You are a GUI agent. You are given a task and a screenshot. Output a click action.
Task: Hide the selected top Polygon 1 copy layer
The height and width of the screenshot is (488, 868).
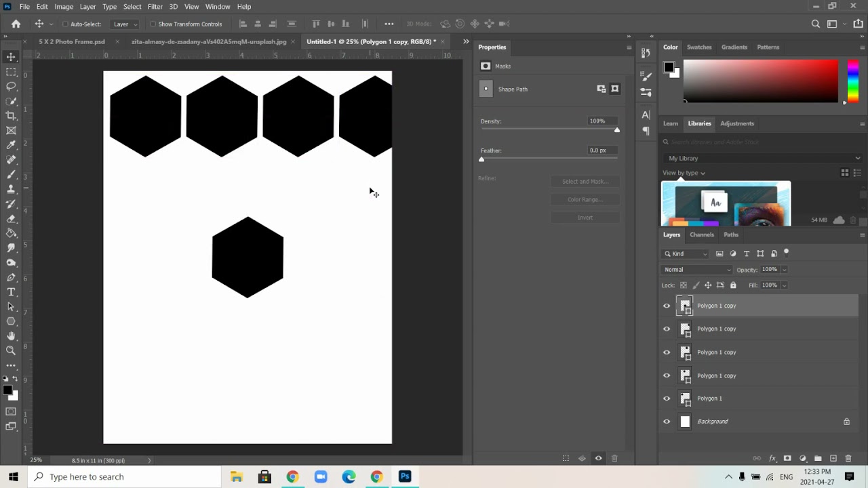(667, 306)
